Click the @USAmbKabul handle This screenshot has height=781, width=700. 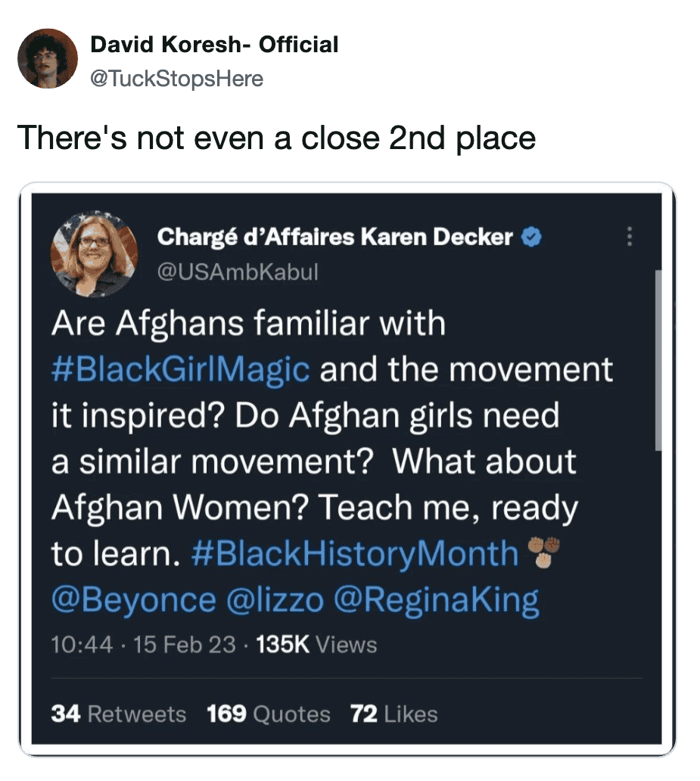[x=238, y=272]
